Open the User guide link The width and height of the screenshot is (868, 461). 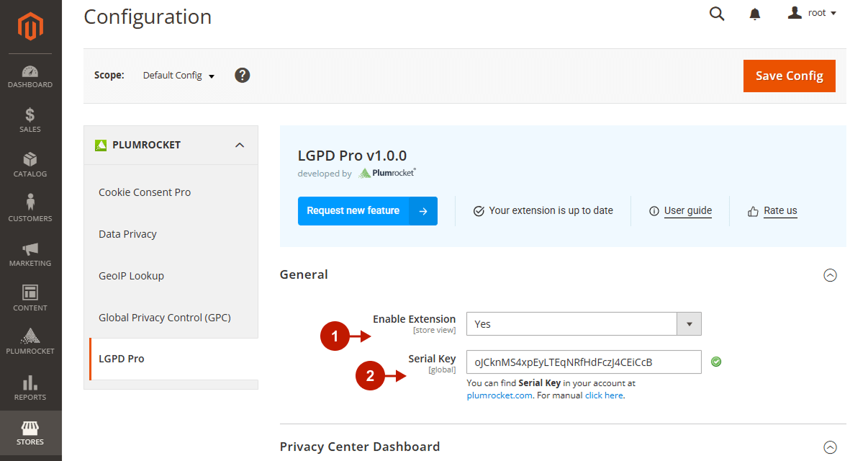(688, 211)
